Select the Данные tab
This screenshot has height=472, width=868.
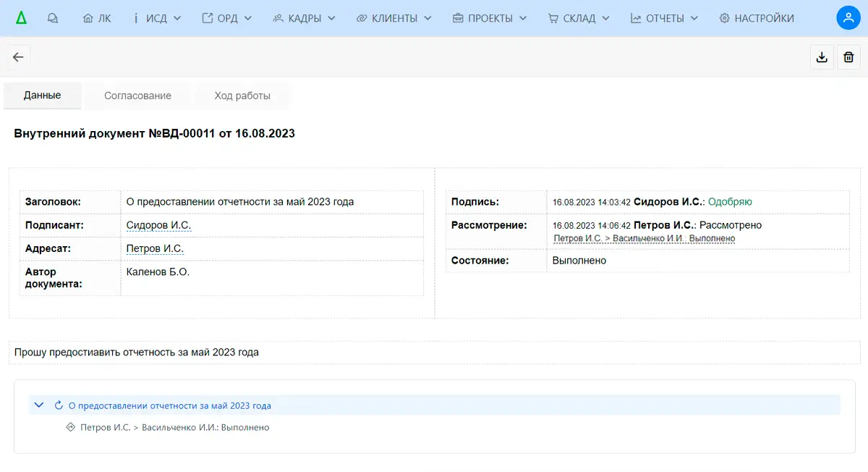43,96
